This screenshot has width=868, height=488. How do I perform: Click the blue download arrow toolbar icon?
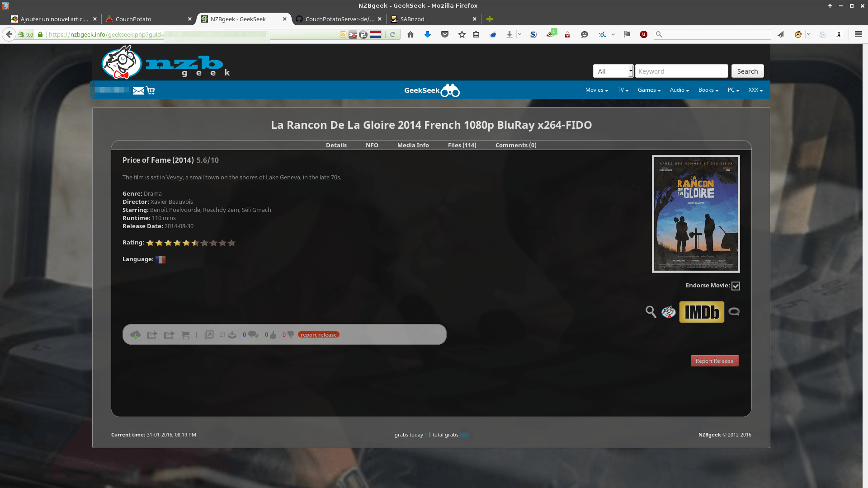pyautogui.click(x=428, y=34)
